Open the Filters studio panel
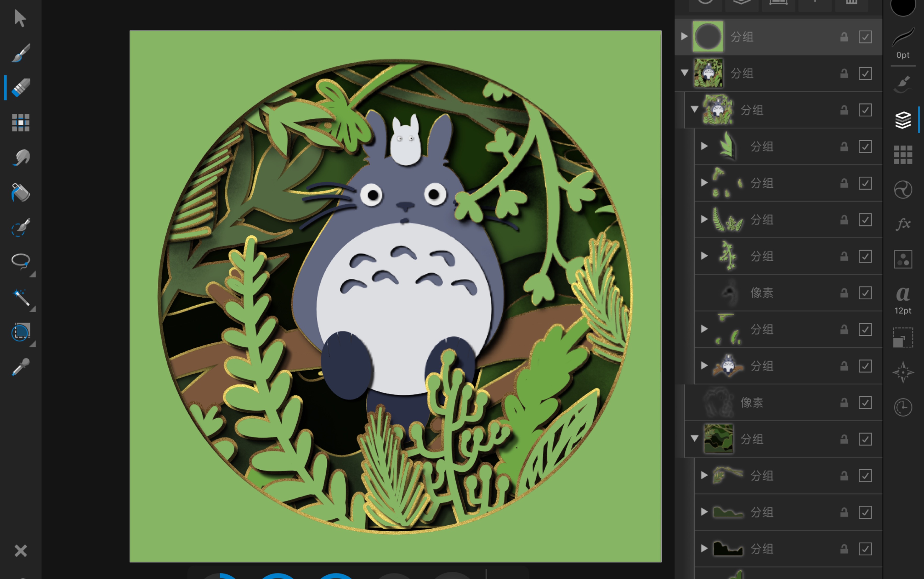The image size is (924, 579). pos(903,259)
